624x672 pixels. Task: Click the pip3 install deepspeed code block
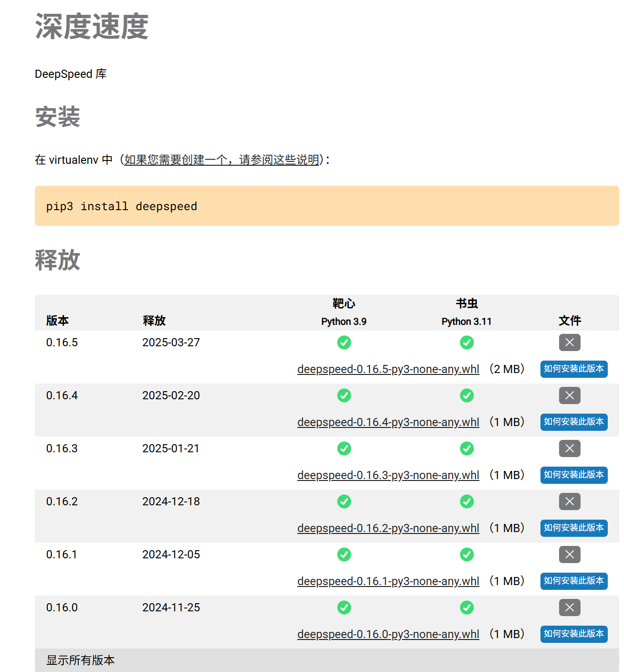[x=327, y=206]
